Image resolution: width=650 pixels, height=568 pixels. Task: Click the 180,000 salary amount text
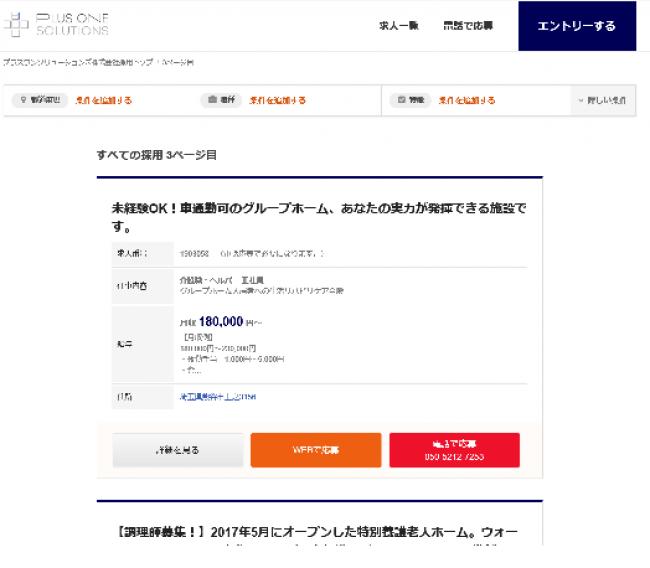(x=221, y=321)
